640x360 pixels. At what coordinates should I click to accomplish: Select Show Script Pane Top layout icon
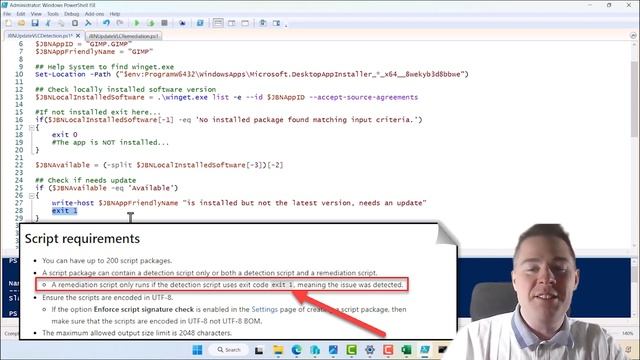click(218, 23)
